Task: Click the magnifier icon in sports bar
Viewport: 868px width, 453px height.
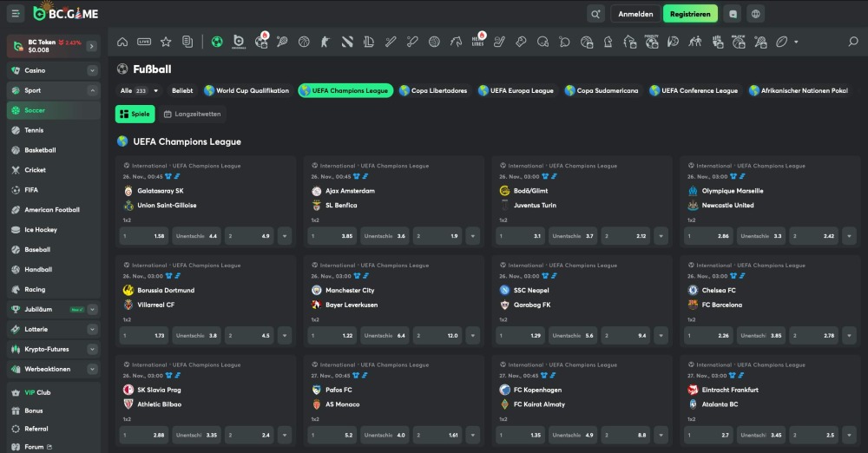Action: [852, 42]
